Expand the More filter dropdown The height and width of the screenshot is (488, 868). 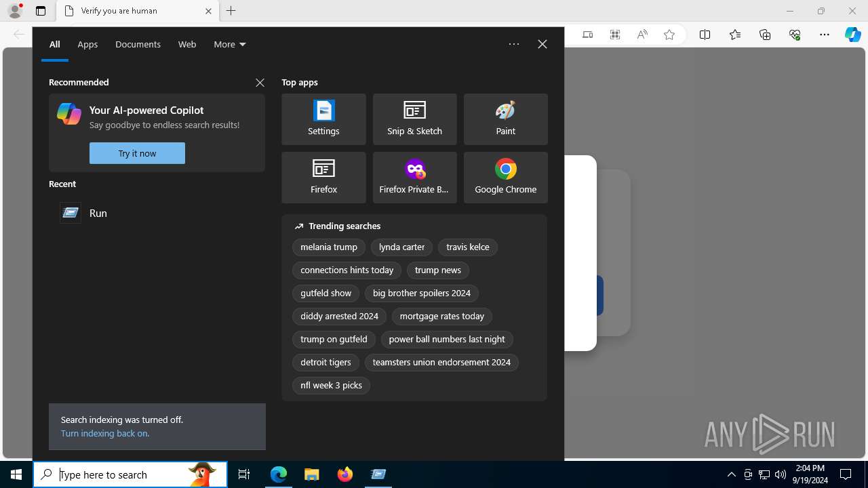pyautogui.click(x=229, y=44)
